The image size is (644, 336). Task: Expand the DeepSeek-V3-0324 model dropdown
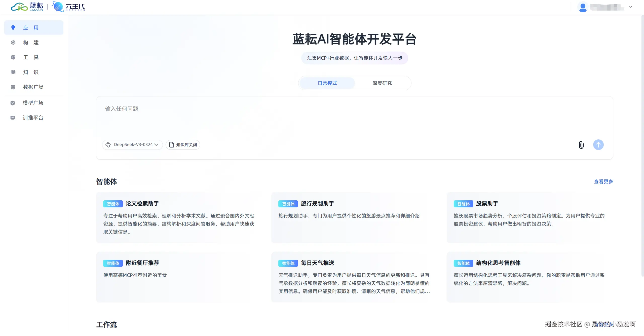pyautogui.click(x=132, y=145)
